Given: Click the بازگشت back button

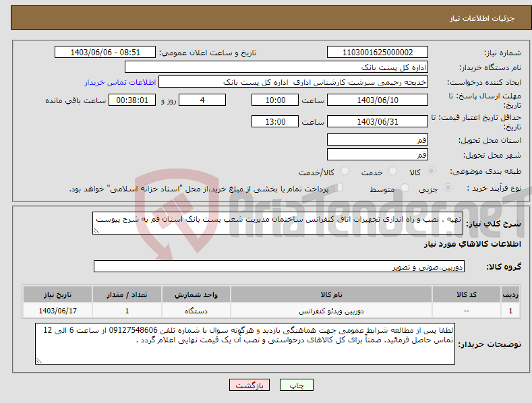Looking at the screenshot, I should 249,385.
